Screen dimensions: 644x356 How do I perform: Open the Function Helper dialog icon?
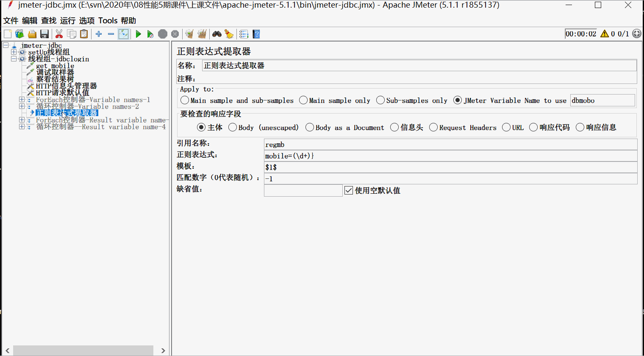[x=244, y=34]
